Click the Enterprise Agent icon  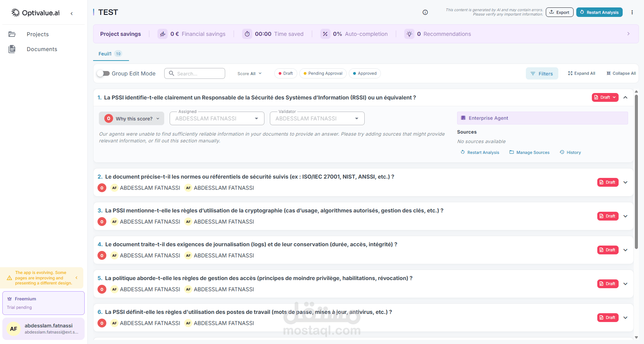pyautogui.click(x=463, y=118)
